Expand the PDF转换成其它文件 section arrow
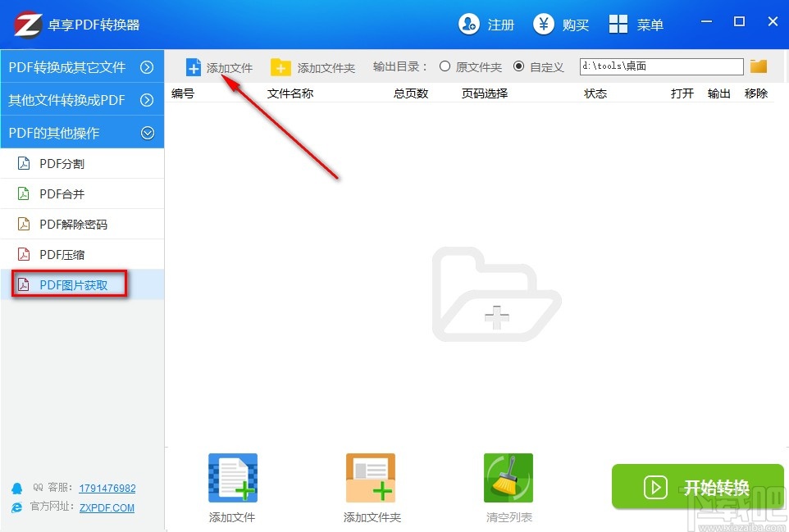Image resolution: width=789 pixels, height=532 pixels. (x=147, y=67)
